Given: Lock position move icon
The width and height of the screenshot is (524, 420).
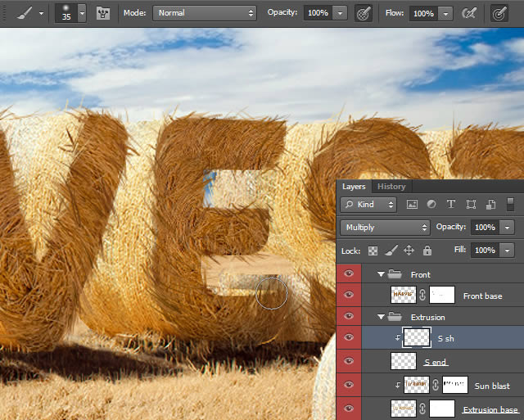Looking at the screenshot, I should [x=409, y=251].
